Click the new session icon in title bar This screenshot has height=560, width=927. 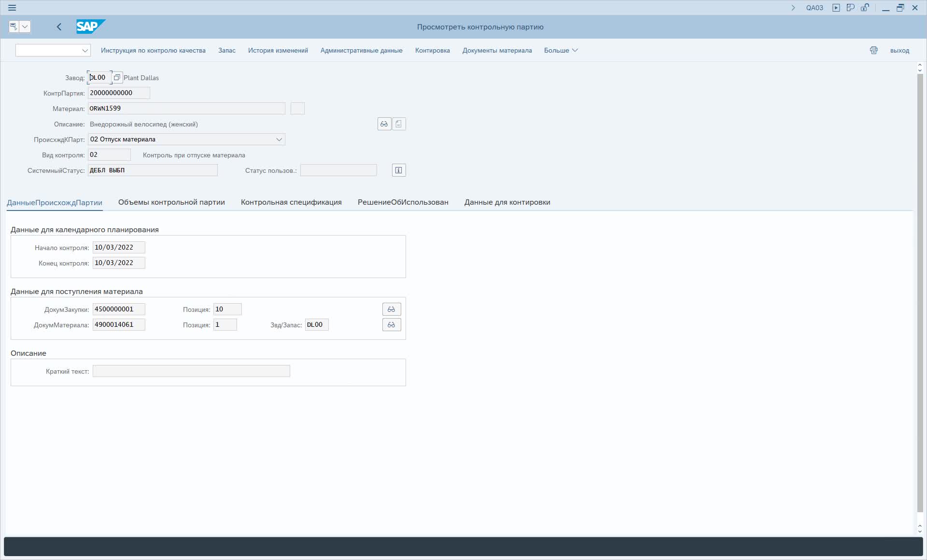click(x=850, y=8)
